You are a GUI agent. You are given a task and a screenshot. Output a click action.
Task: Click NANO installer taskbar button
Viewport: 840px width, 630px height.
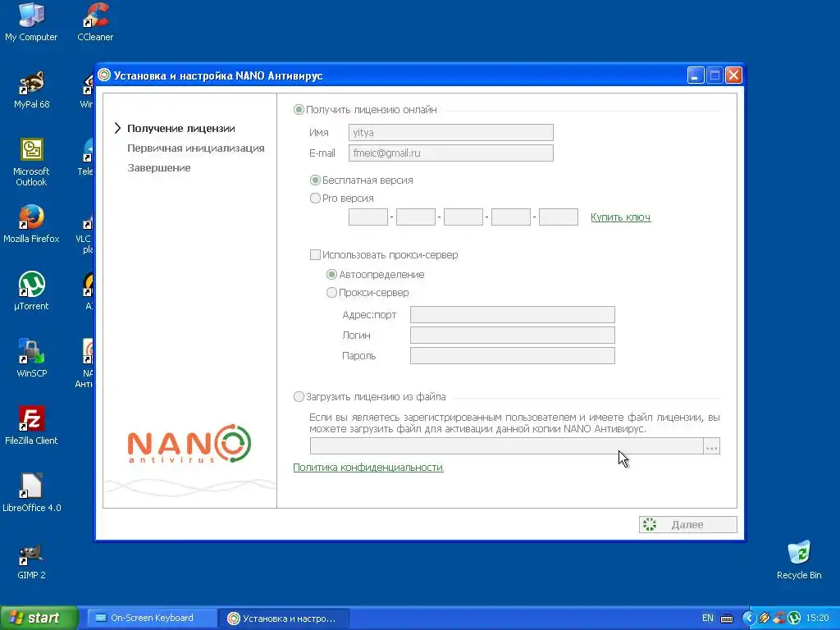click(x=284, y=619)
